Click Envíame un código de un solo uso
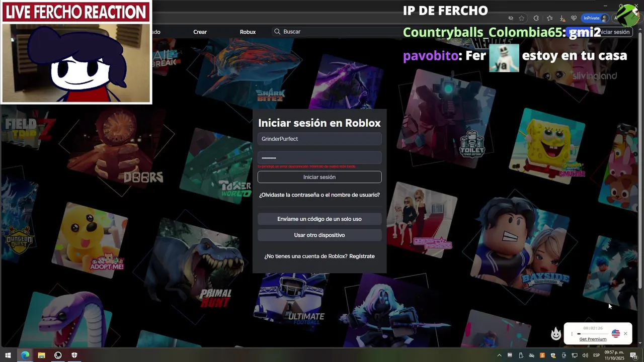Screen dimensions: 644x362 coord(319,219)
